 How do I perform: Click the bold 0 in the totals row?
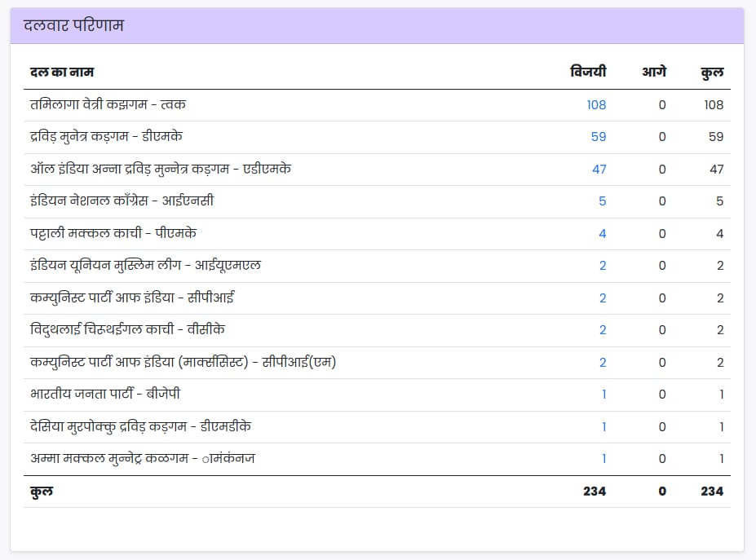(662, 492)
